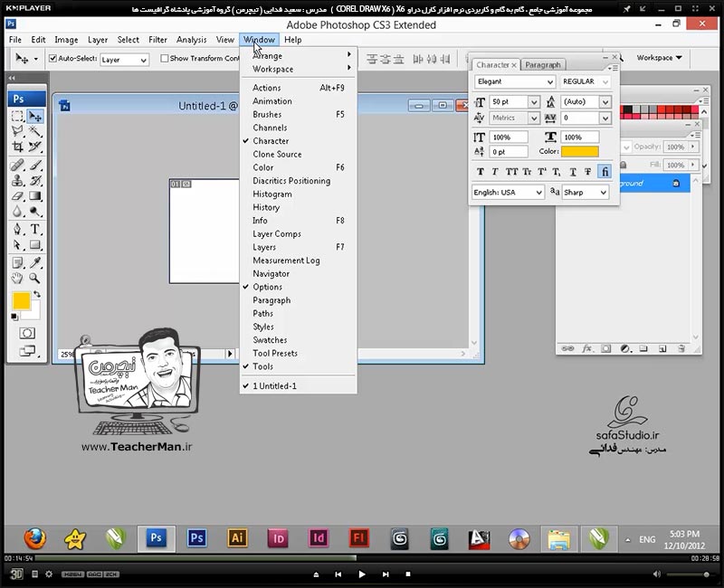Uncheck the Auto-Select checkbox

click(x=52, y=58)
